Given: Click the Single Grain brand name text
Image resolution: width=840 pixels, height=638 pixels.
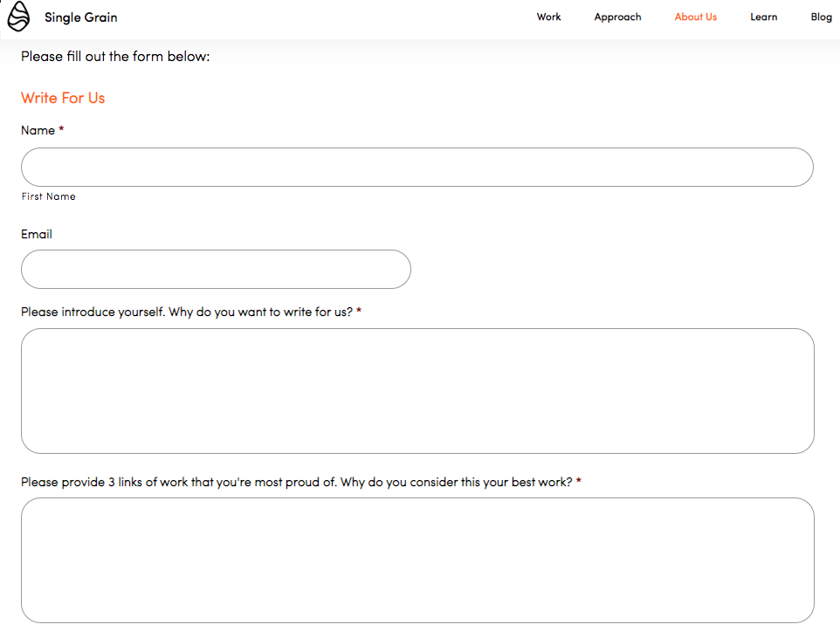Looking at the screenshot, I should pyautogui.click(x=80, y=17).
